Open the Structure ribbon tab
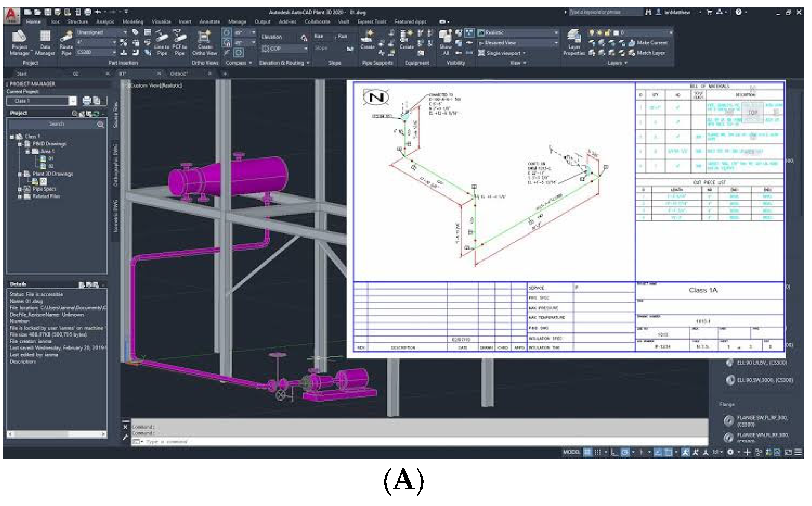Viewport: 812px width, 506px height. point(78,22)
